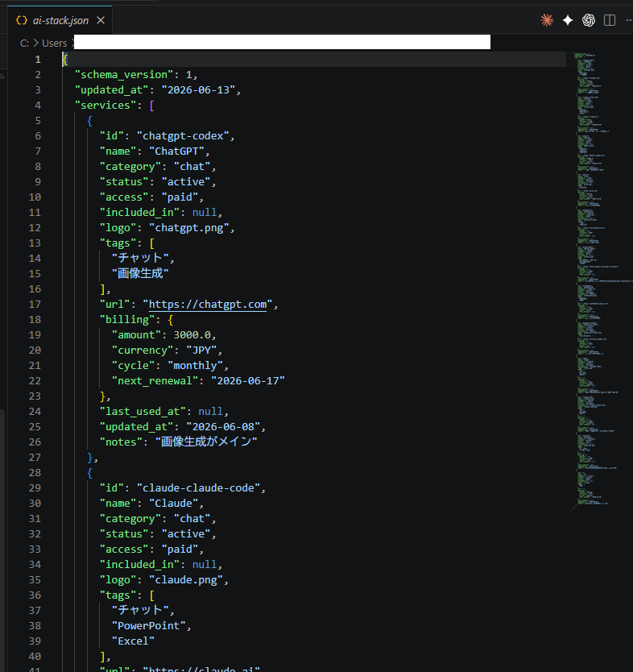Click the "services" key

(105, 106)
